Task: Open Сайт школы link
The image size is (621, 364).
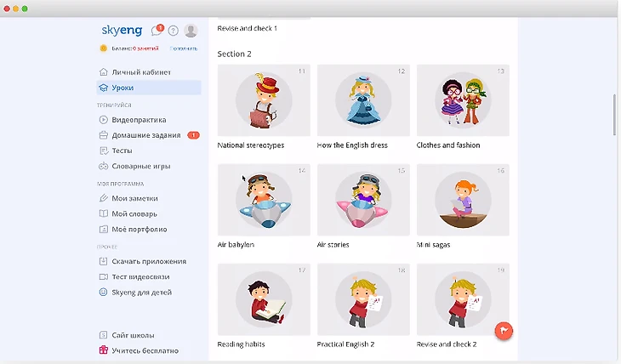Action: point(133,335)
